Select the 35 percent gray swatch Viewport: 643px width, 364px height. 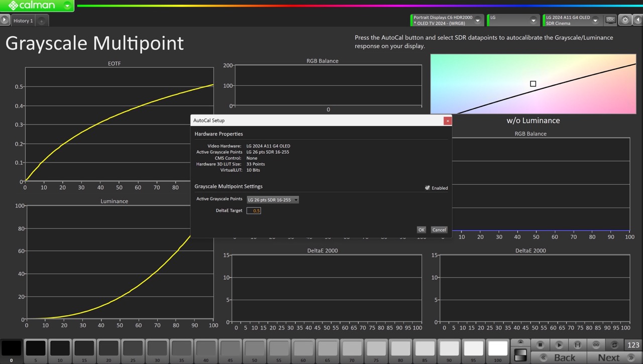pos(181,350)
